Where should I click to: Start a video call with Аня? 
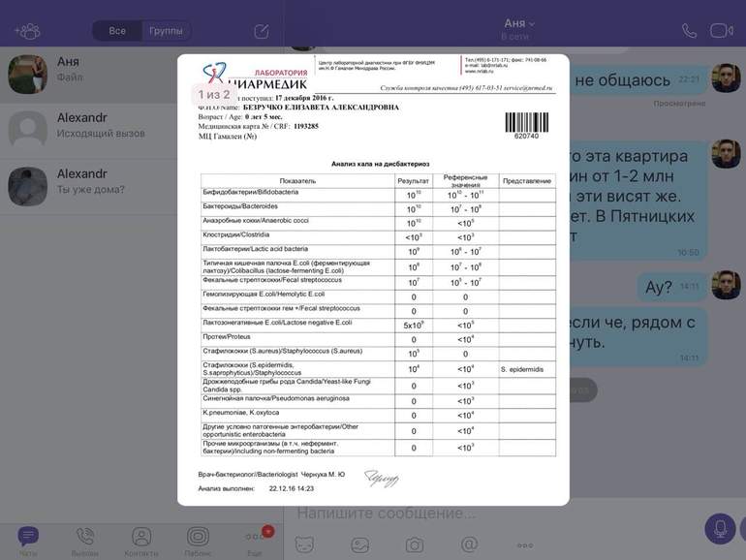[x=720, y=30]
